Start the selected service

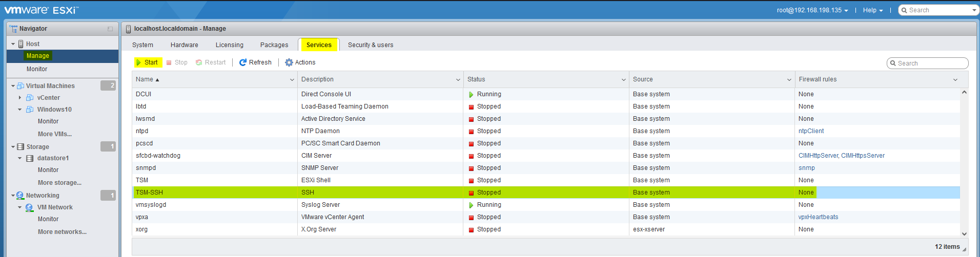point(148,62)
